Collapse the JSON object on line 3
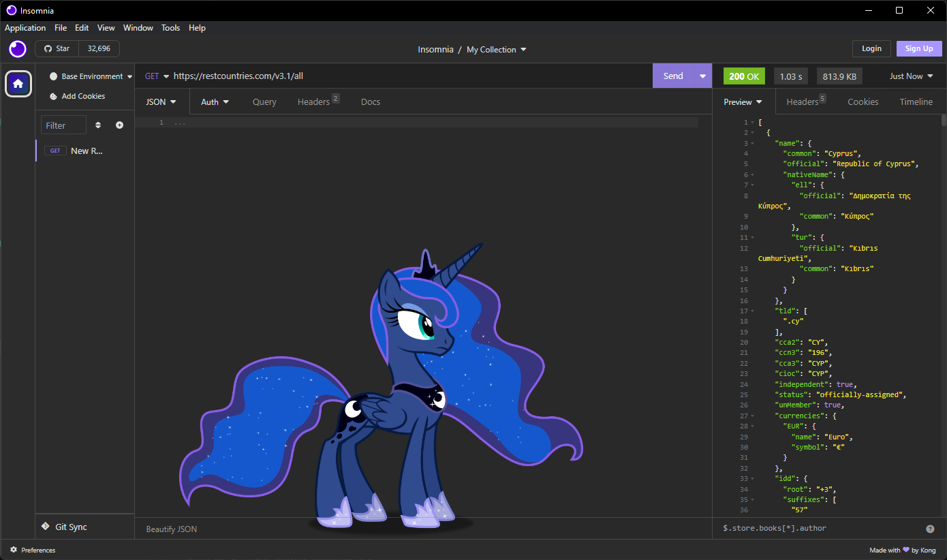The height and width of the screenshot is (560, 947). tap(753, 144)
